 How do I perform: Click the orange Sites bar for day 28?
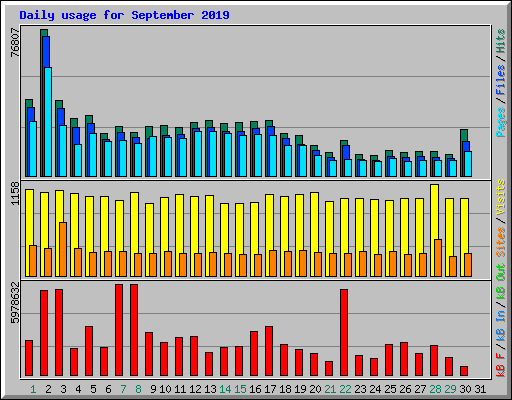[x=438, y=258]
